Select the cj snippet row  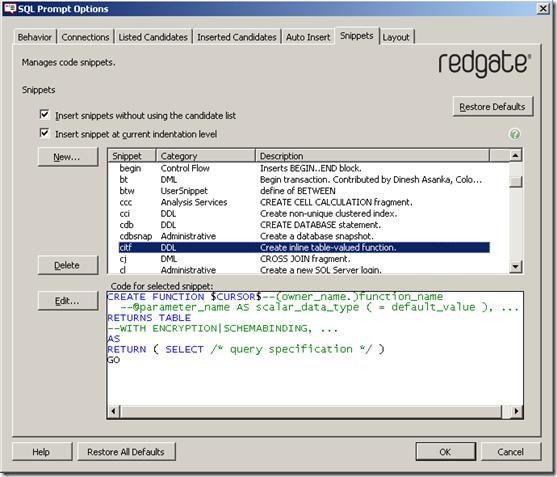click(x=304, y=259)
